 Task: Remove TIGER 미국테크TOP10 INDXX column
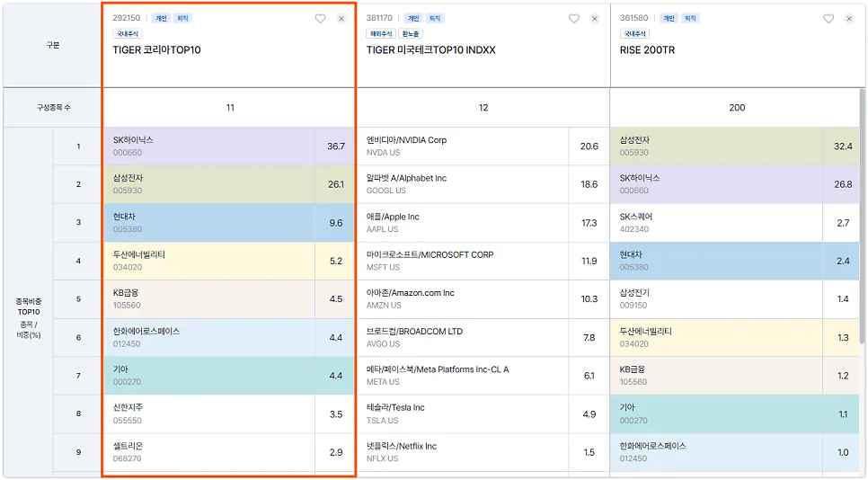click(x=595, y=19)
